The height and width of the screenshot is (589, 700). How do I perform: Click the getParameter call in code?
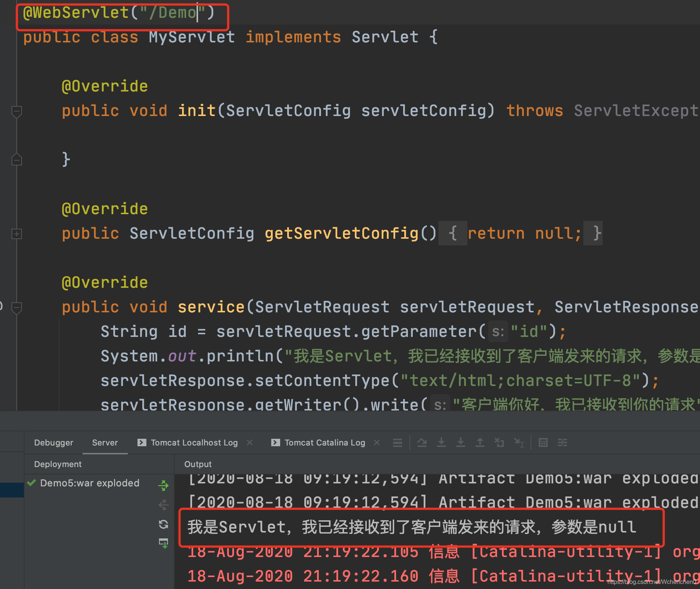[x=419, y=331]
